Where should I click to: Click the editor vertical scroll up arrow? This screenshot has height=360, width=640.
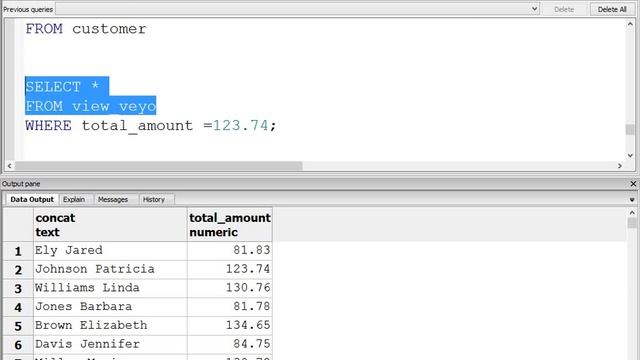tap(630, 24)
